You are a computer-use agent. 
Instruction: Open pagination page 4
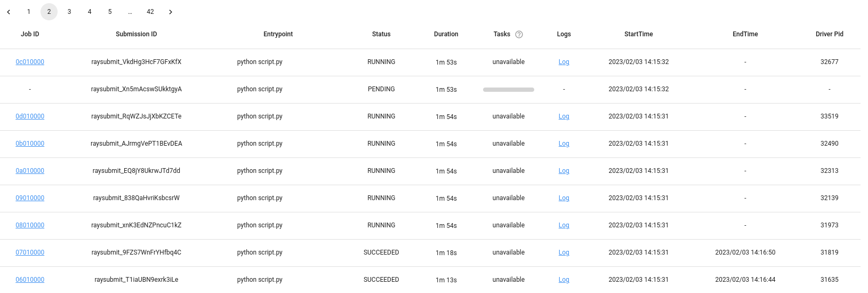pyautogui.click(x=90, y=12)
